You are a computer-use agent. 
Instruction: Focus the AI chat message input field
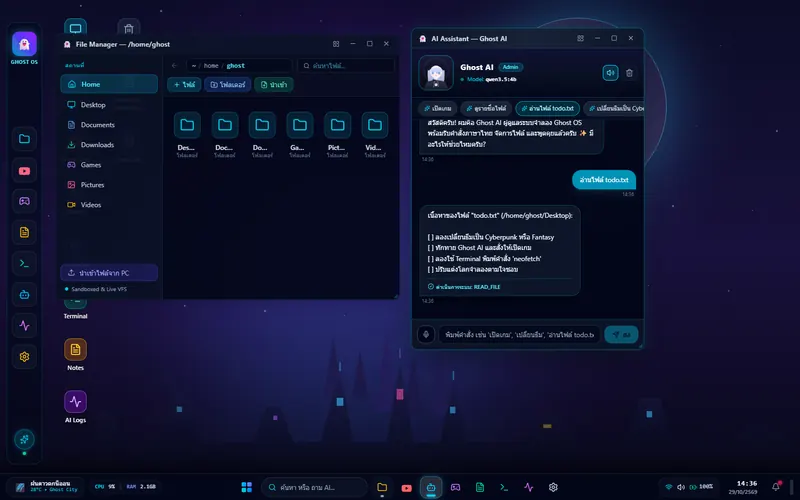519,335
